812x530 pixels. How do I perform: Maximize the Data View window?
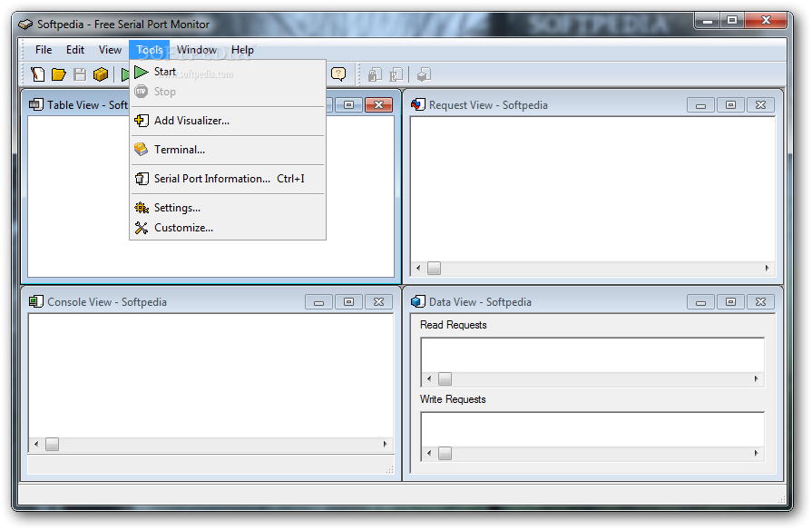[730, 302]
